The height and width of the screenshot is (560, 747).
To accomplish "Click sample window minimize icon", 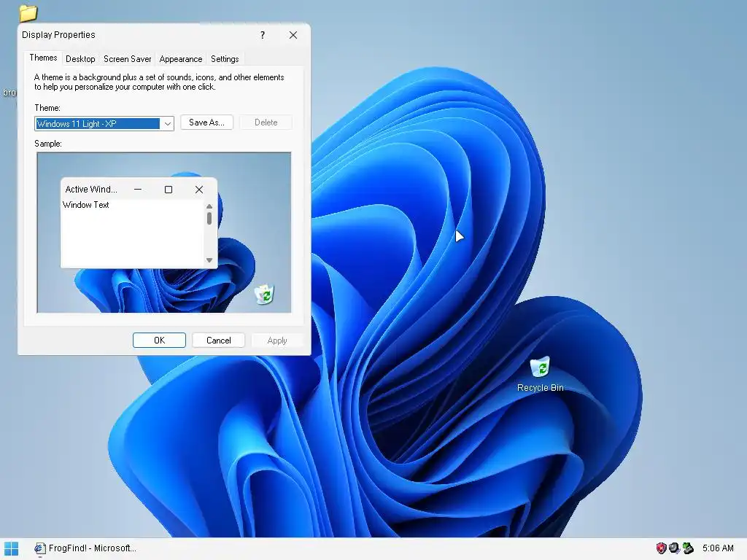I will pyautogui.click(x=138, y=190).
